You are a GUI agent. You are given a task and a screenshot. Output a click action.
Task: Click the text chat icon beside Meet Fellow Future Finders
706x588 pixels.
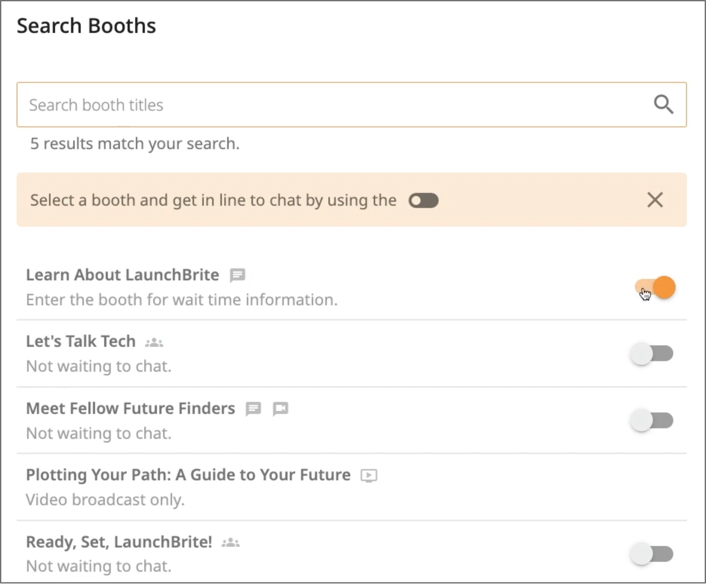point(253,409)
